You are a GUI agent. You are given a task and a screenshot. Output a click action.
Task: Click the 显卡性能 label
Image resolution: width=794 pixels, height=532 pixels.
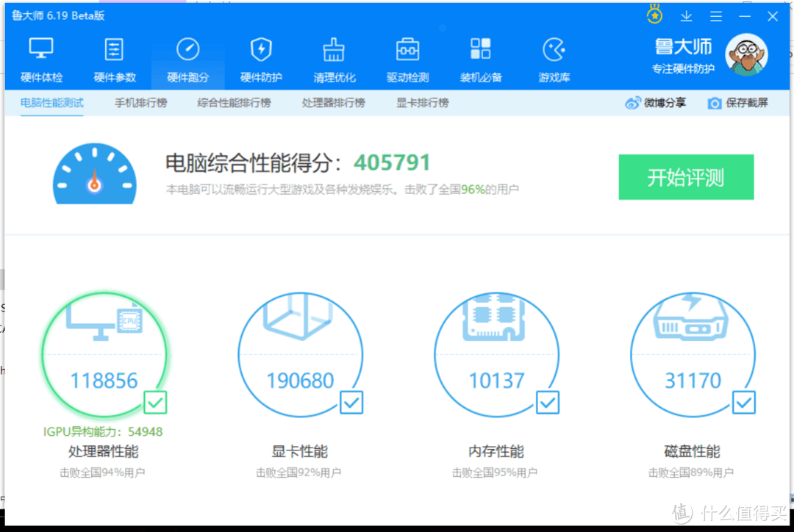pyautogui.click(x=300, y=451)
